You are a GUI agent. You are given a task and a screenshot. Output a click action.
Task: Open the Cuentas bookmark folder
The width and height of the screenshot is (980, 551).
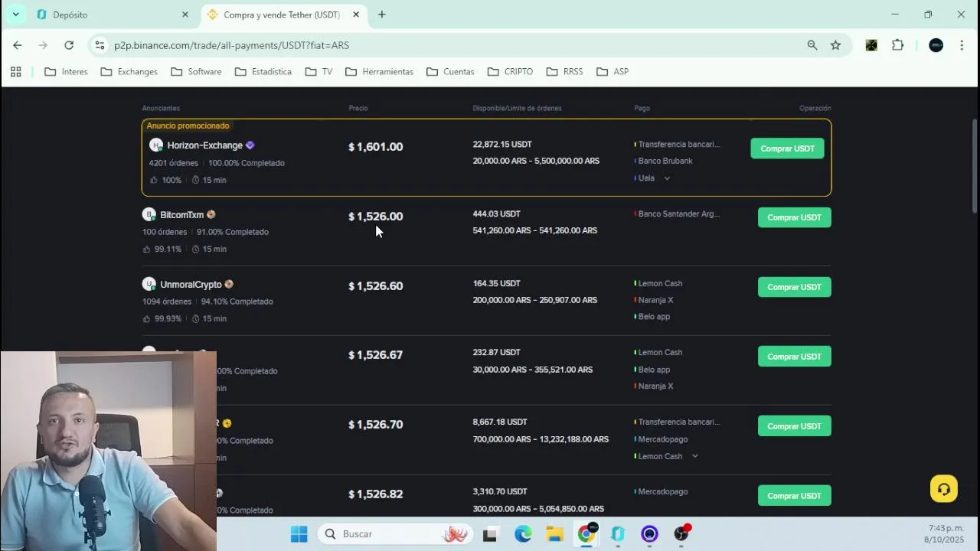pos(450,71)
